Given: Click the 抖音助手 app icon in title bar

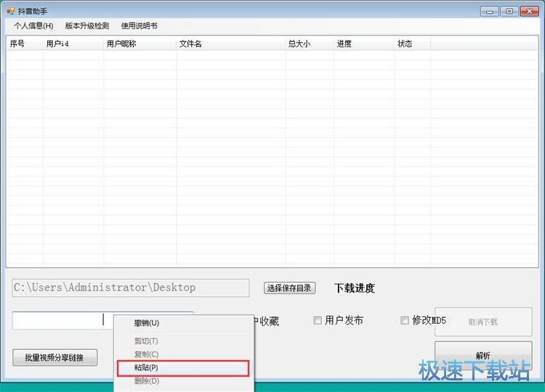Looking at the screenshot, I should click(x=10, y=11).
